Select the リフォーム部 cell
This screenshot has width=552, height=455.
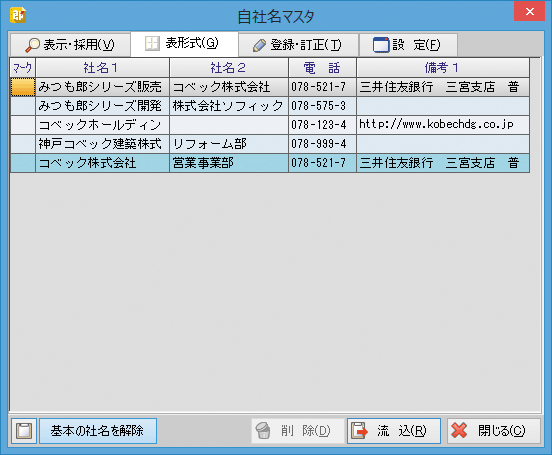click(229, 144)
